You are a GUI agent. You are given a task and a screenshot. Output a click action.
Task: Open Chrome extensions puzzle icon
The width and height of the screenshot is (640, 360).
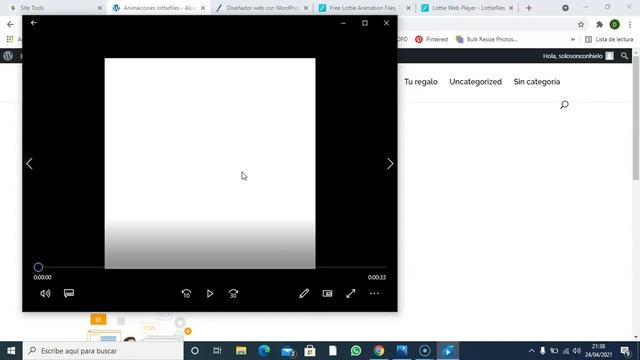point(599,24)
